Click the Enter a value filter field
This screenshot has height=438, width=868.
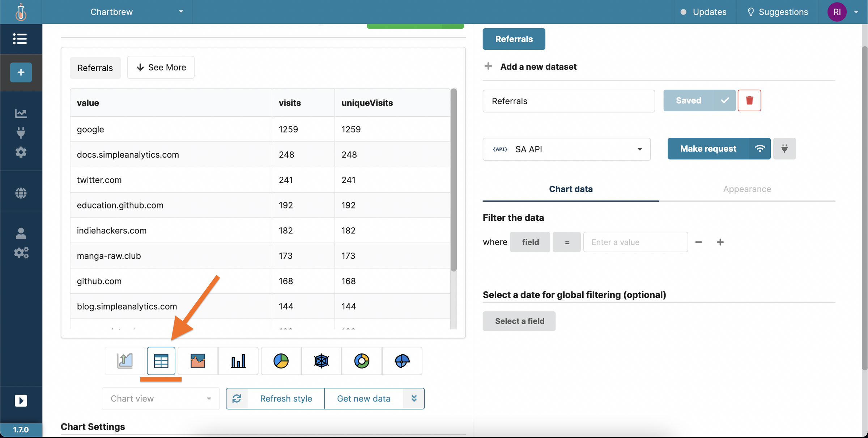[x=635, y=242]
